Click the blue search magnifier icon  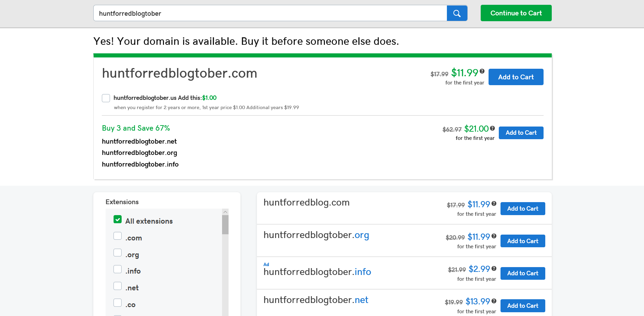[x=457, y=13]
